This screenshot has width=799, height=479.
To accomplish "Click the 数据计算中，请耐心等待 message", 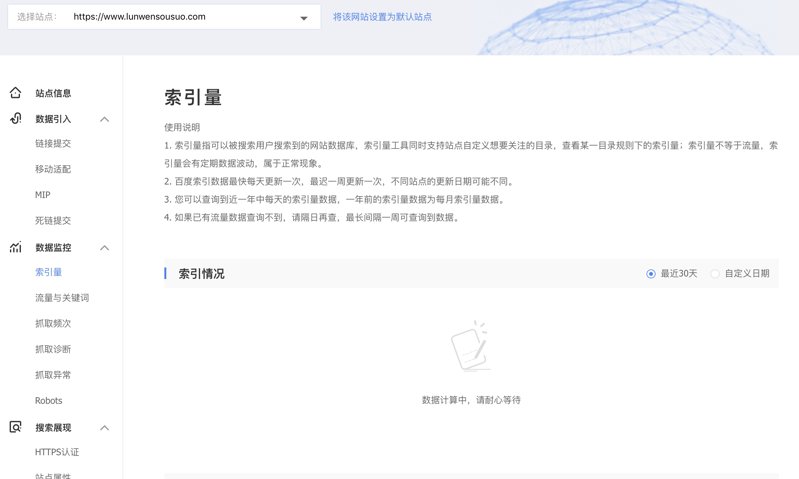I will [x=471, y=400].
